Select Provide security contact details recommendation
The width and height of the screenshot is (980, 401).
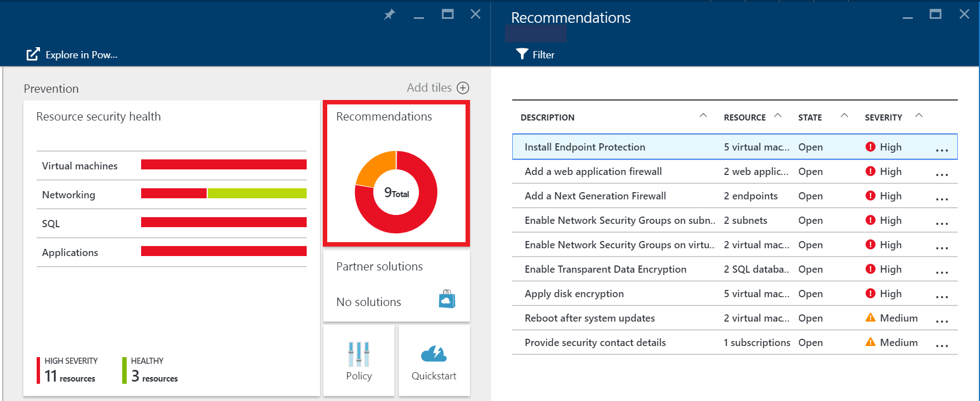coord(734,342)
